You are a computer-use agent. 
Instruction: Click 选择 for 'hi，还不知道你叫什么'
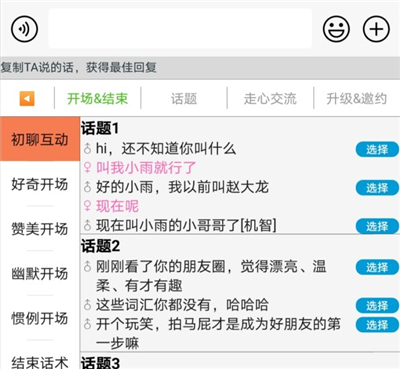(377, 149)
